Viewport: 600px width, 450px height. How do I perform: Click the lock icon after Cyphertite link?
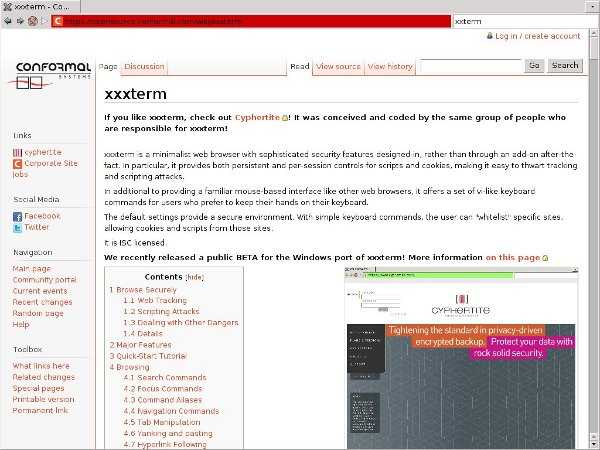pos(285,118)
